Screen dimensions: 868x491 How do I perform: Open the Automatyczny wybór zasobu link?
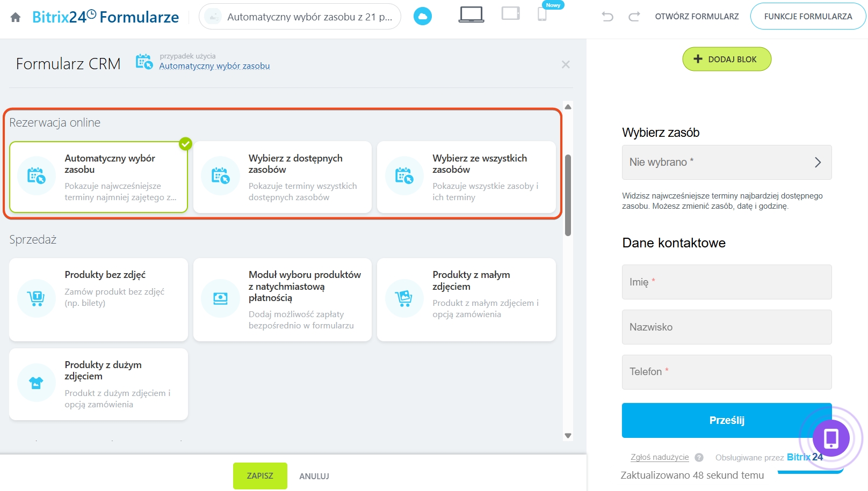point(214,66)
